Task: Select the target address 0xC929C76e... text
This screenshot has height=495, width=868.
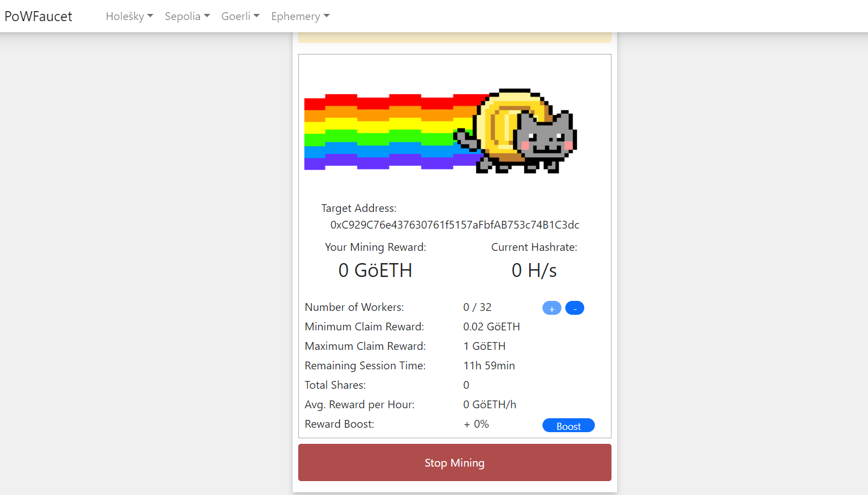Action: (x=455, y=225)
